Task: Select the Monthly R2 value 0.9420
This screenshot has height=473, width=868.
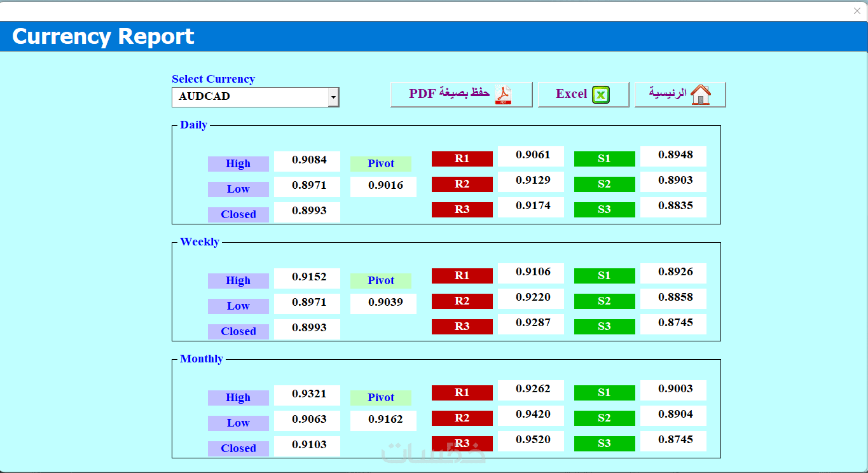Action: [531, 416]
